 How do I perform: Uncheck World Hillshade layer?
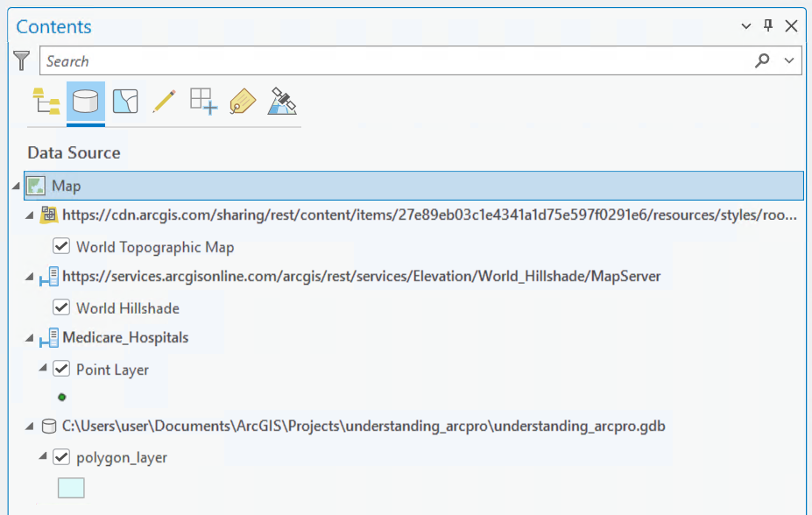point(61,307)
